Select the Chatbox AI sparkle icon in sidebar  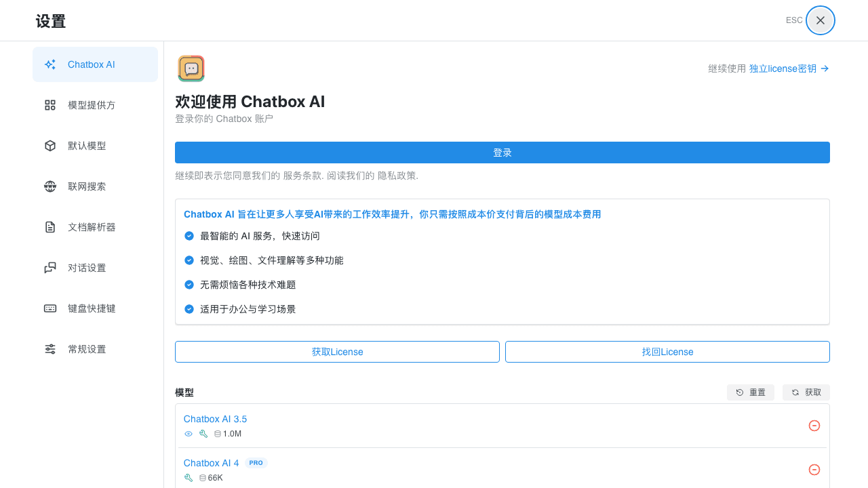50,64
